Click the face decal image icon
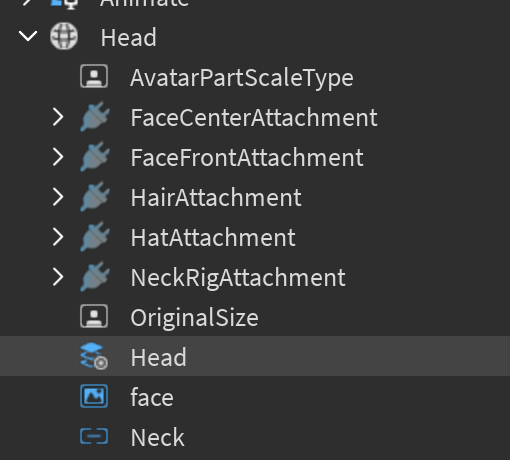 click(x=94, y=396)
